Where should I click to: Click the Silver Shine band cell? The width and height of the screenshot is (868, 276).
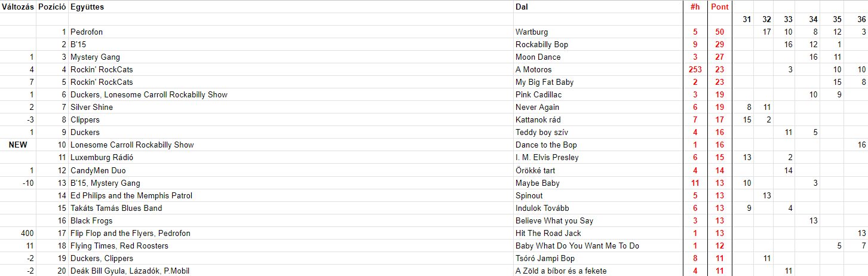291,107
